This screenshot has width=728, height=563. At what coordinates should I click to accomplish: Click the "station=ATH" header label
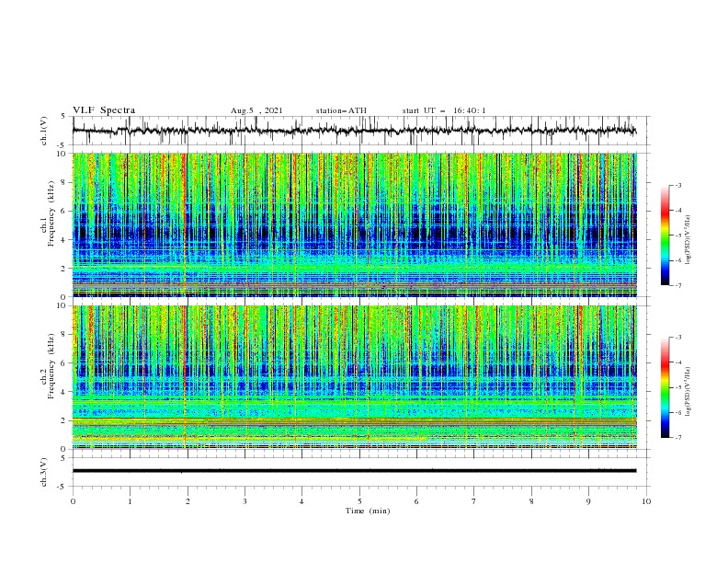pyautogui.click(x=341, y=110)
